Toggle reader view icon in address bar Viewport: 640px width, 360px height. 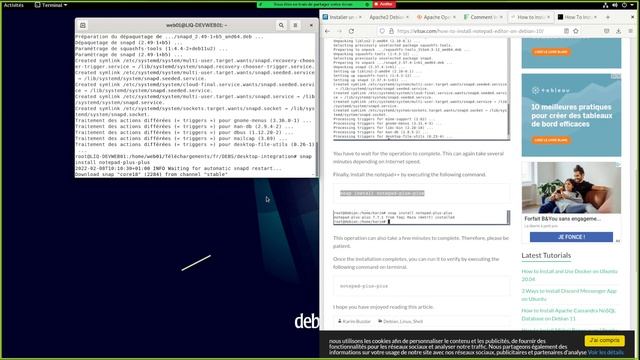(x=566, y=31)
